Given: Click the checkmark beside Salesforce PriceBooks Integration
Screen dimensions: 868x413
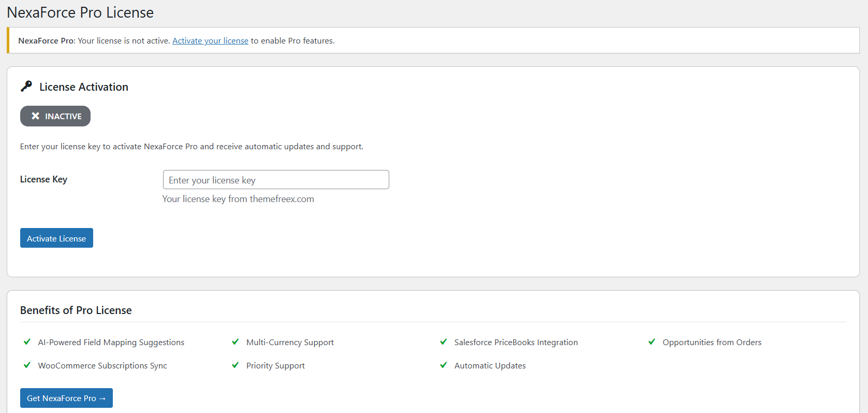Looking at the screenshot, I should 444,342.
